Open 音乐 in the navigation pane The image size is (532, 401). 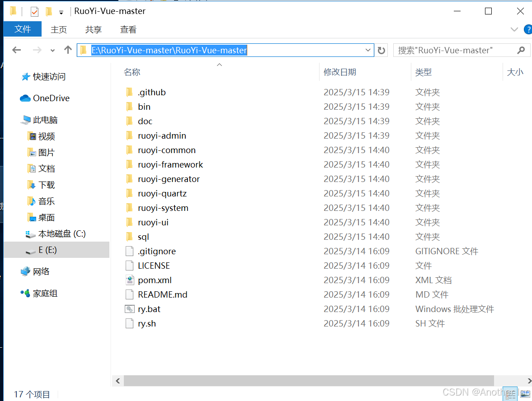coord(41,201)
